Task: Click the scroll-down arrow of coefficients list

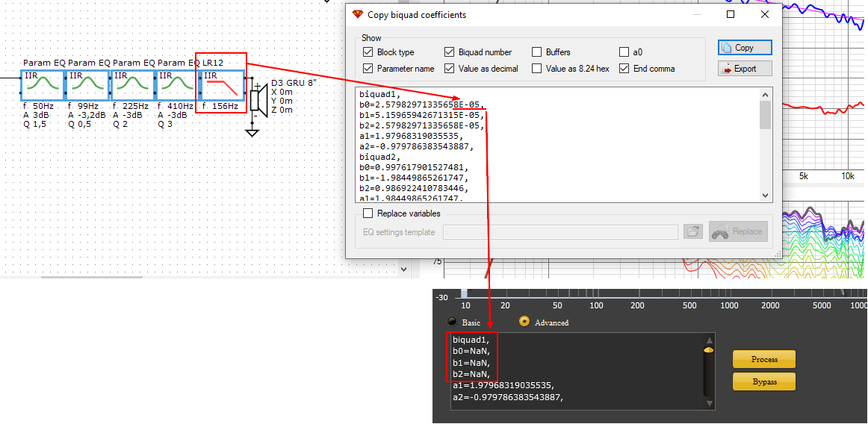Action: [765, 196]
